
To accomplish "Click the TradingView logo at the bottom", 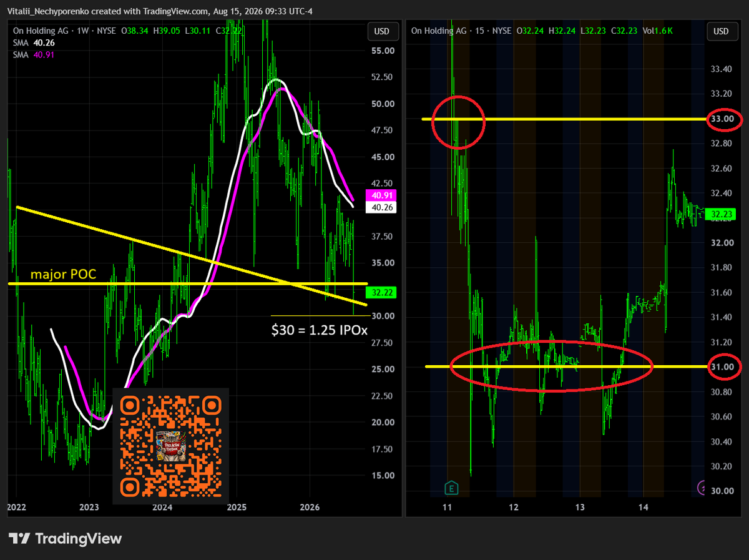I will (66, 538).
